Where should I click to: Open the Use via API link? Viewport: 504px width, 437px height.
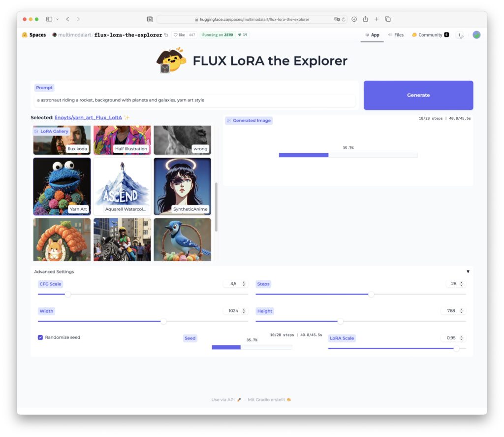point(226,400)
